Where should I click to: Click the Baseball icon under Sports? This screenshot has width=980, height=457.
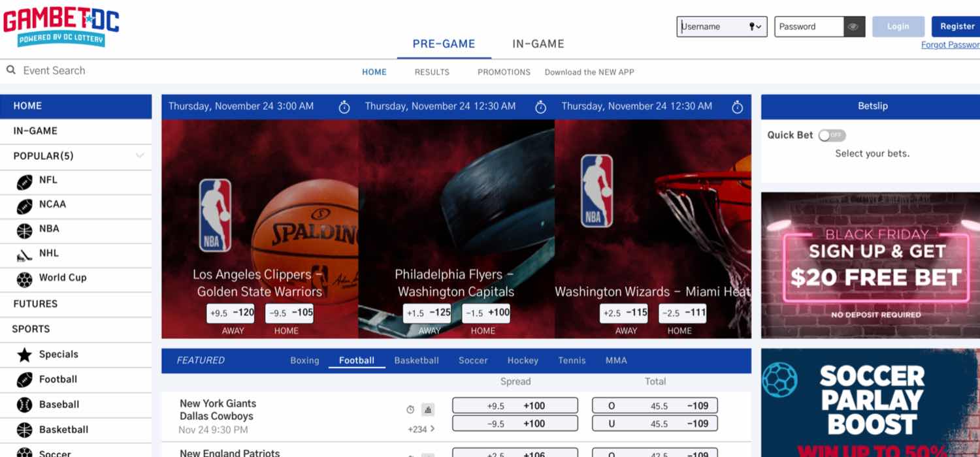pos(24,405)
